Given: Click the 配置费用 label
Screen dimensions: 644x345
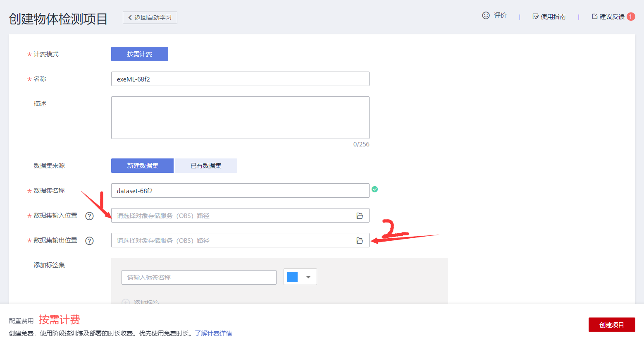Looking at the screenshot, I should click(x=21, y=321).
